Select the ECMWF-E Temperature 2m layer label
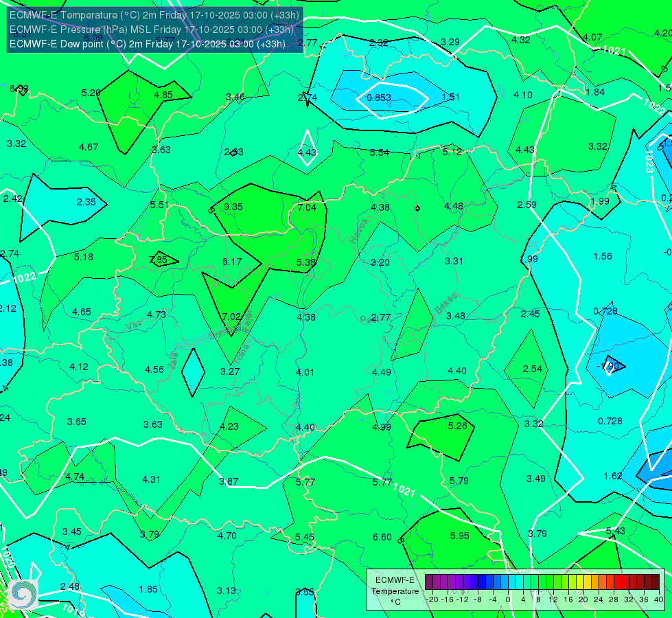The image size is (672, 618). point(154,15)
